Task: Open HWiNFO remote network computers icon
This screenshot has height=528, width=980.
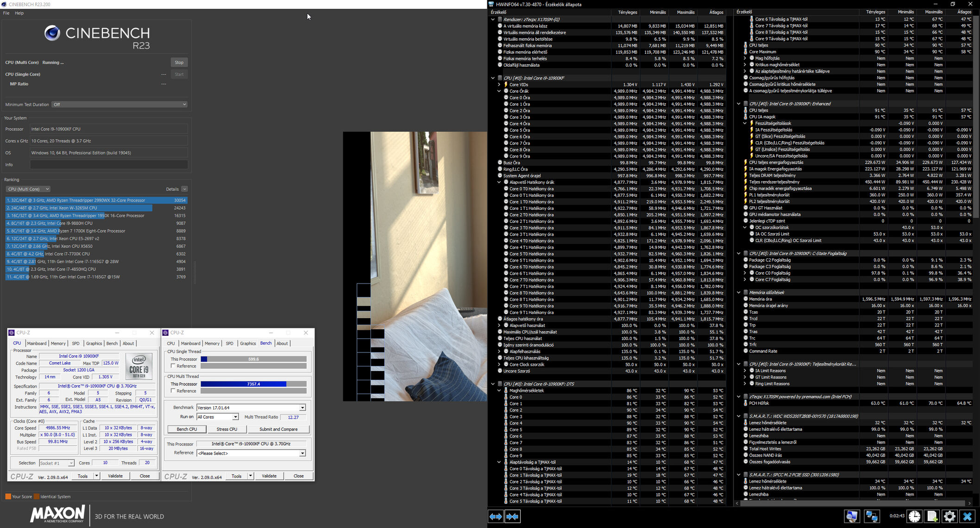Action: pyautogui.click(x=872, y=516)
